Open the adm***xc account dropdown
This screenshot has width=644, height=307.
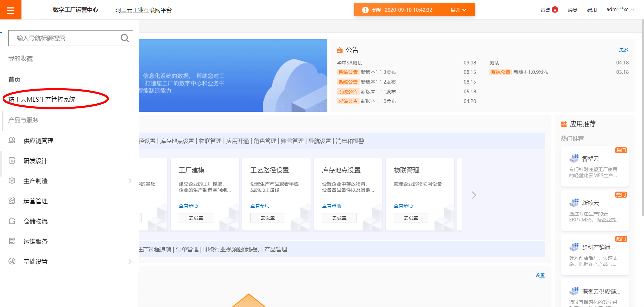pyautogui.click(x=620, y=10)
